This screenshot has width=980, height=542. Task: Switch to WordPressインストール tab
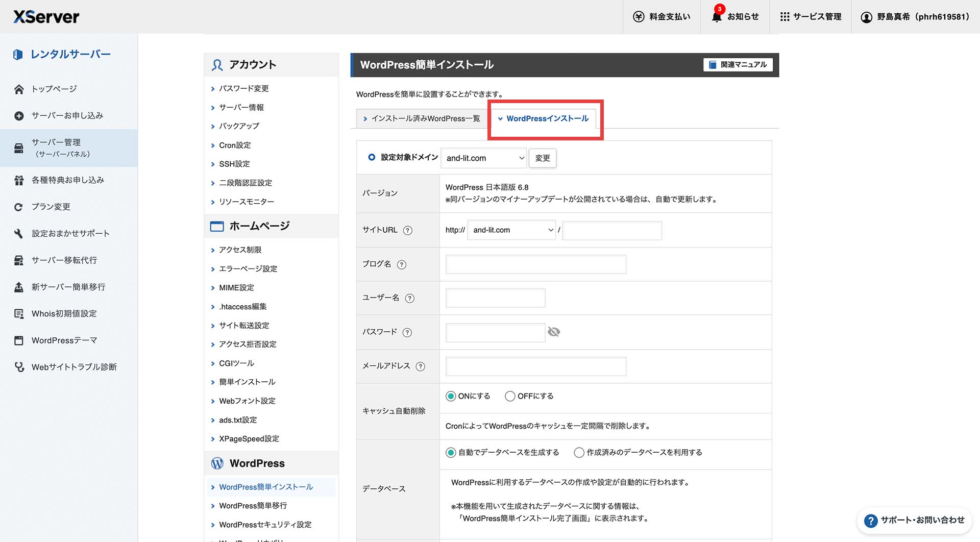[543, 118]
